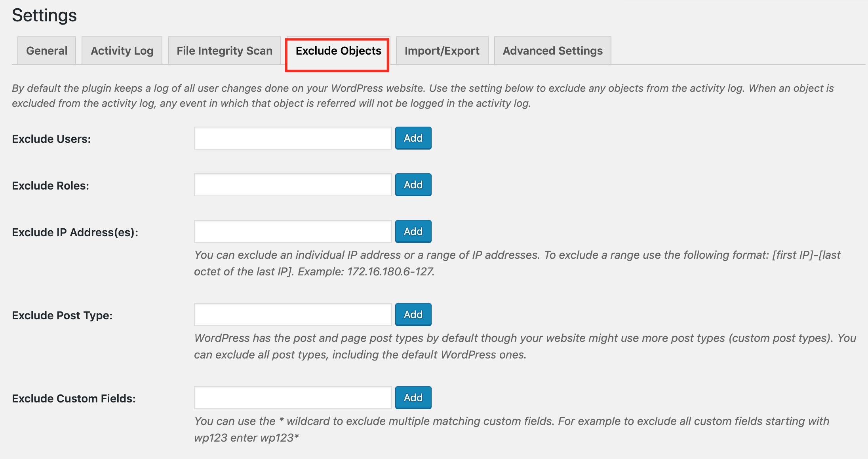Image resolution: width=868 pixels, height=459 pixels.
Task: Click Add next to Exclude Users
Action: [x=413, y=138]
